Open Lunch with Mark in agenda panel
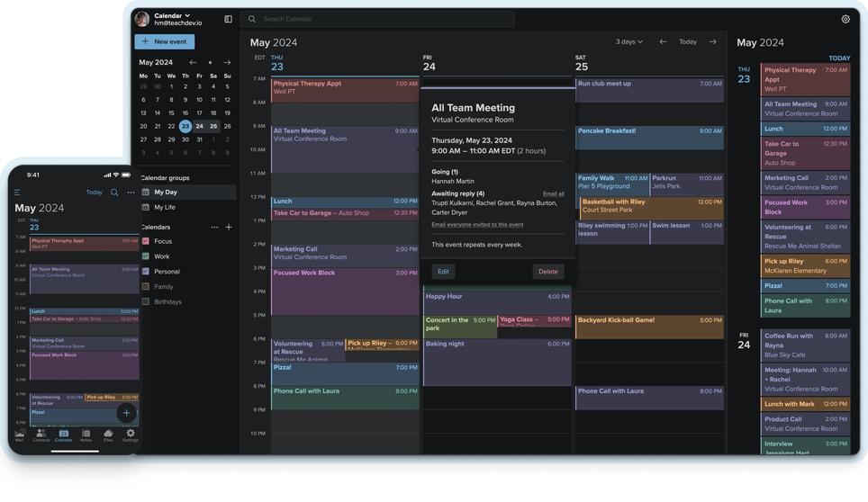The width and height of the screenshot is (868, 502). pos(806,404)
